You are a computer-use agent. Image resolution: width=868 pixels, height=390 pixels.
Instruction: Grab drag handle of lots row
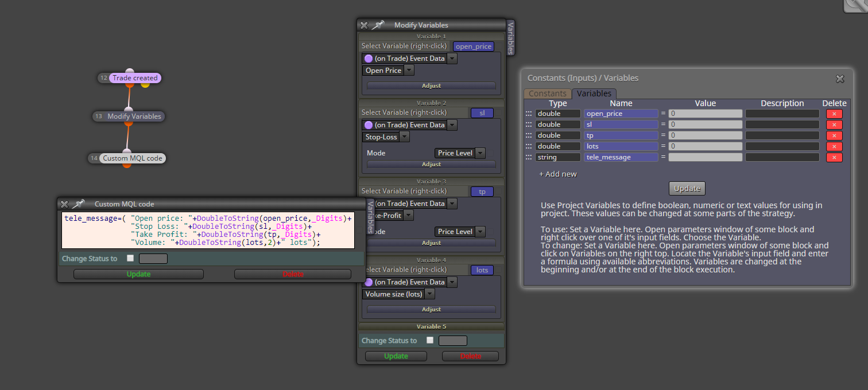[529, 146]
